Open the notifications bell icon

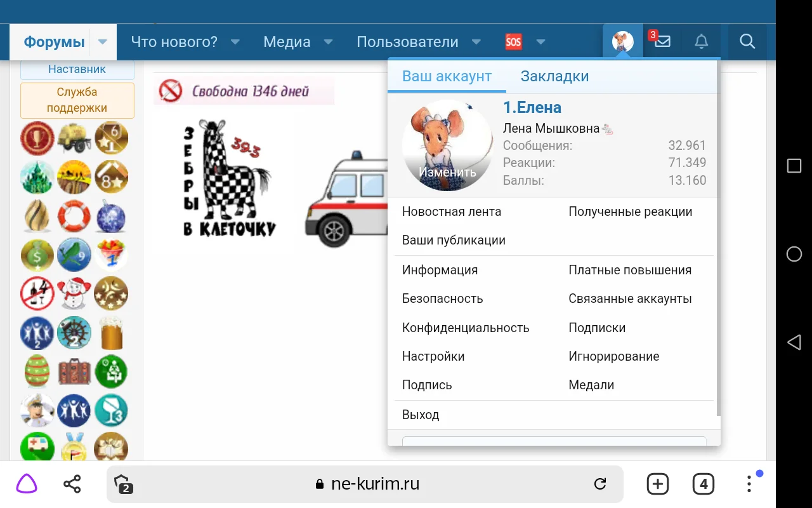click(x=701, y=41)
